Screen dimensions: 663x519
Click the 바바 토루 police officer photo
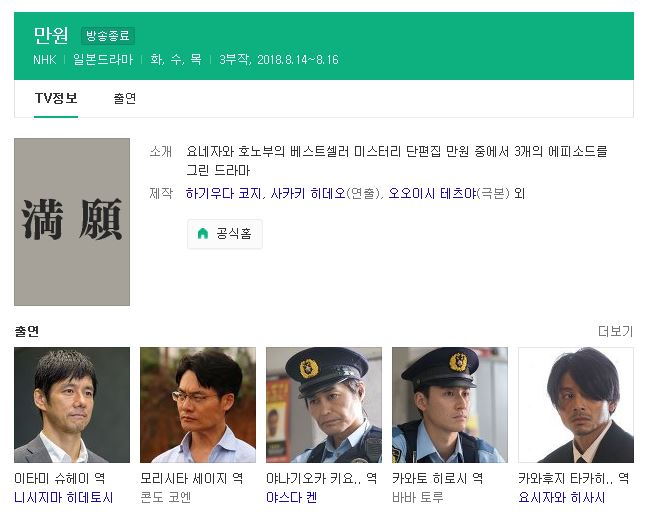450,405
